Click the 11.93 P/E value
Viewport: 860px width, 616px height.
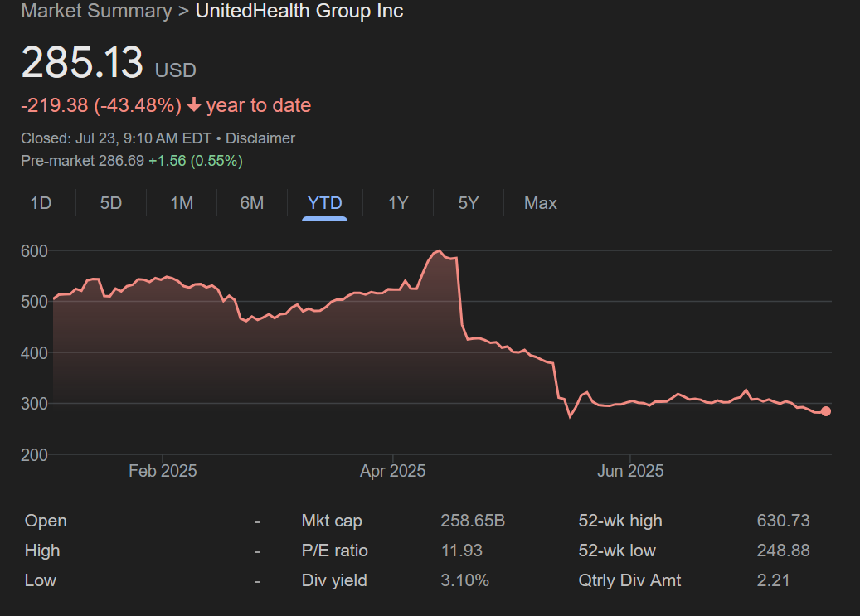462,551
